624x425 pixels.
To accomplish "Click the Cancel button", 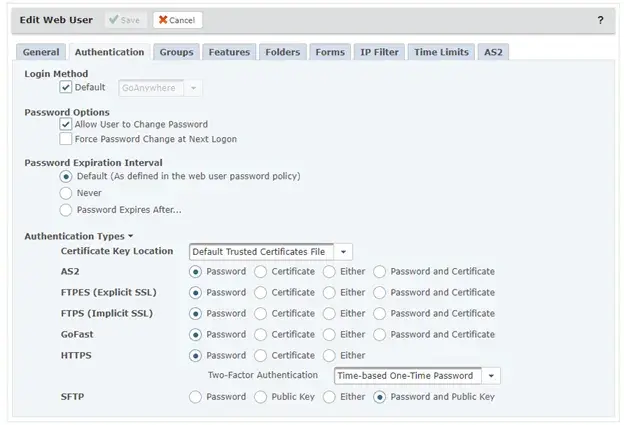I will pos(177,20).
